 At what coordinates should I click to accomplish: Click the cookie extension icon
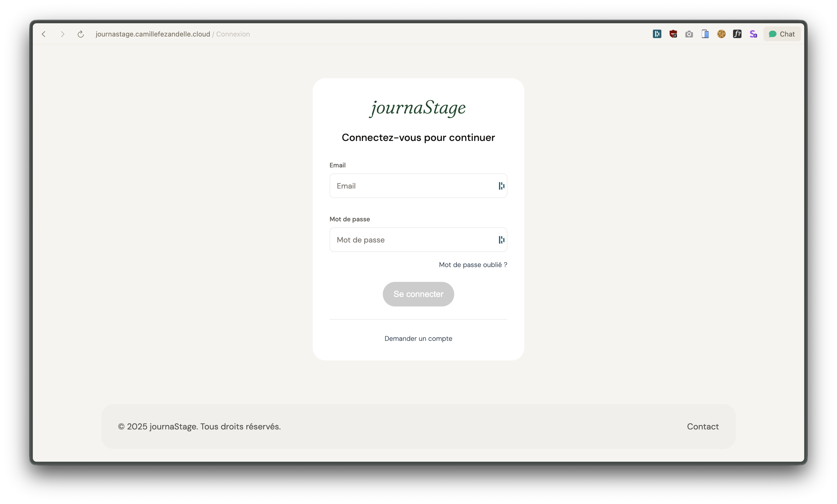721,34
